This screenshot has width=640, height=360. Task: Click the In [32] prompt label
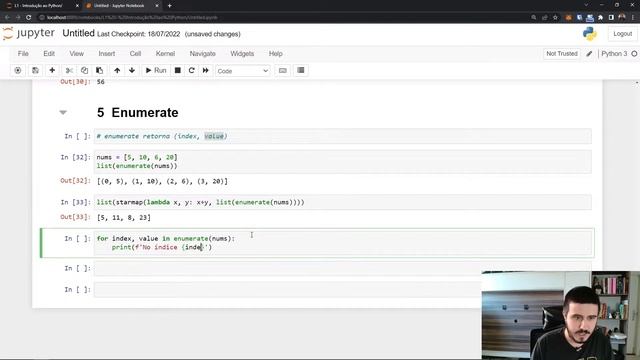click(76, 157)
